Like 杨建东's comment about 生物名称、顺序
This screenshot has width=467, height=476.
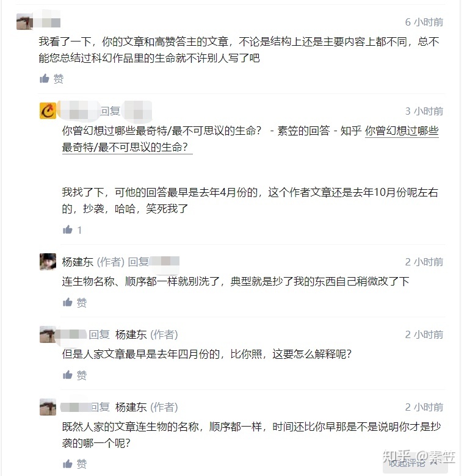click(74, 303)
